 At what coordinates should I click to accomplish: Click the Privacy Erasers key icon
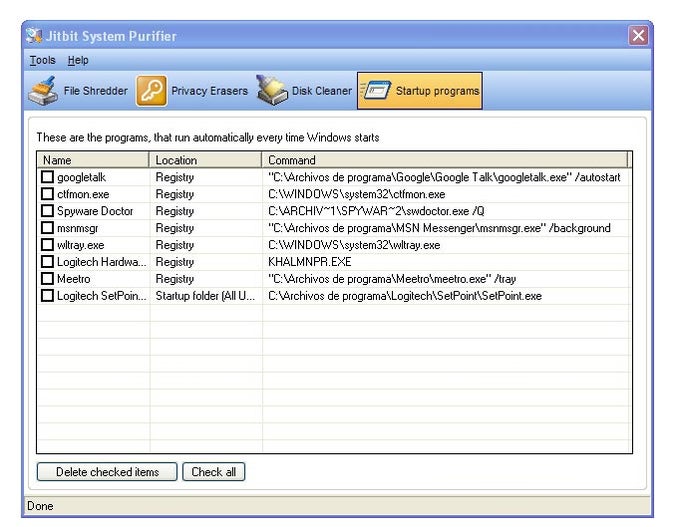151,91
